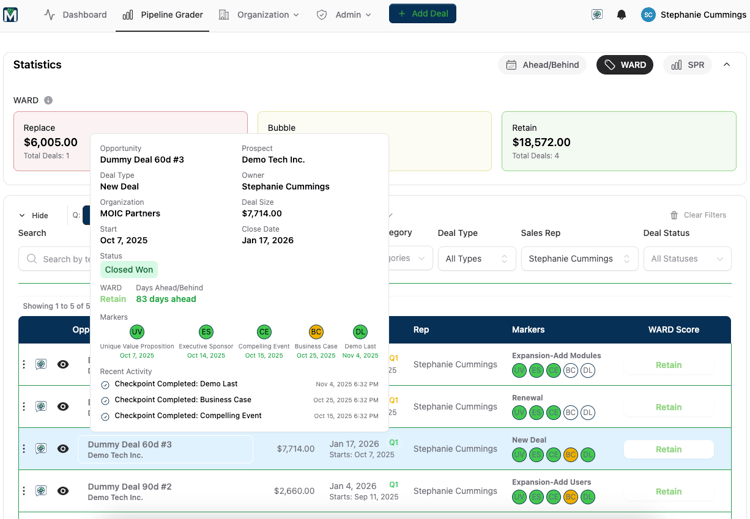Switch statistics to Ahead/Behind view
Image resolution: width=750 pixels, height=519 pixels.
543,65
